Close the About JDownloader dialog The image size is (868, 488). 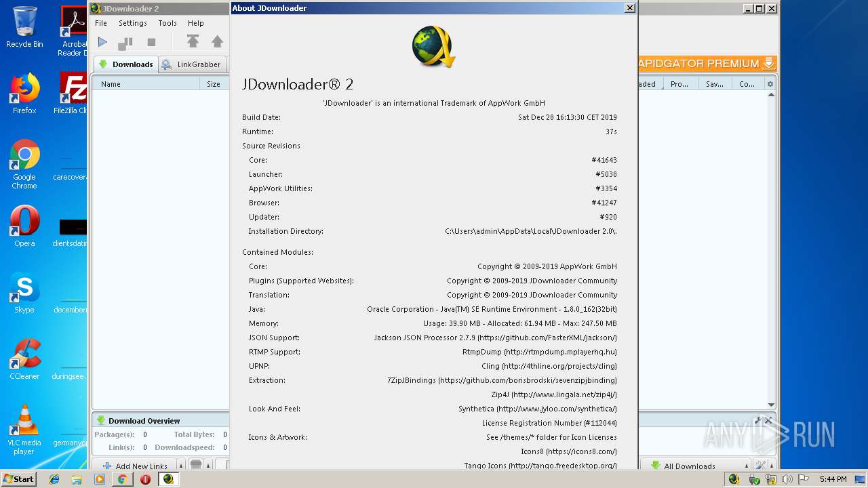(x=629, y=8)
